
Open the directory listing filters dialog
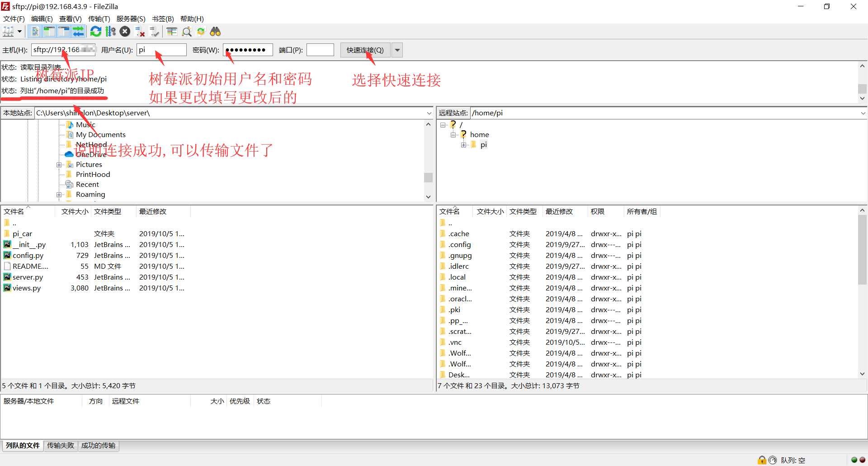tap(172, 32)
